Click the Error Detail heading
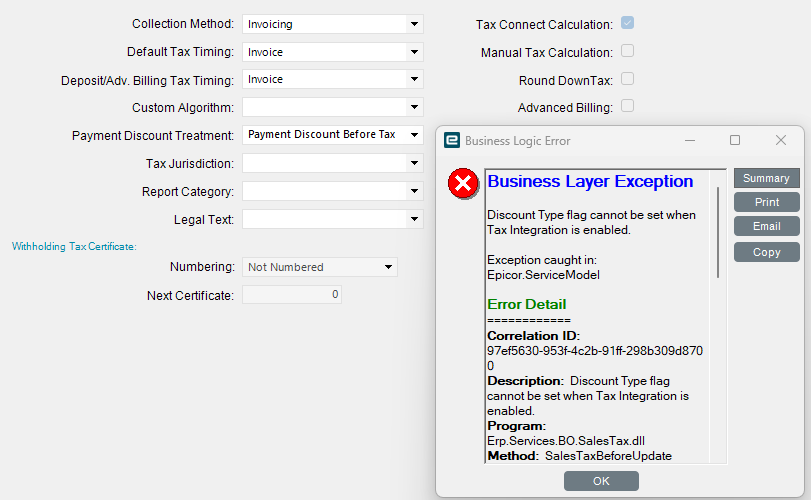811x500 pixels. pos(527,304)
